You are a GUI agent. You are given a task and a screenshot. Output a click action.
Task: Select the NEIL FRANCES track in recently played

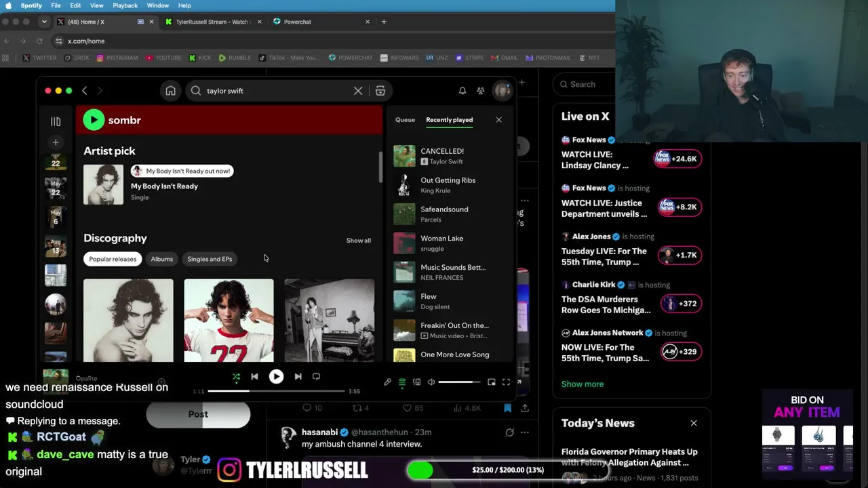tap(450, 272)
